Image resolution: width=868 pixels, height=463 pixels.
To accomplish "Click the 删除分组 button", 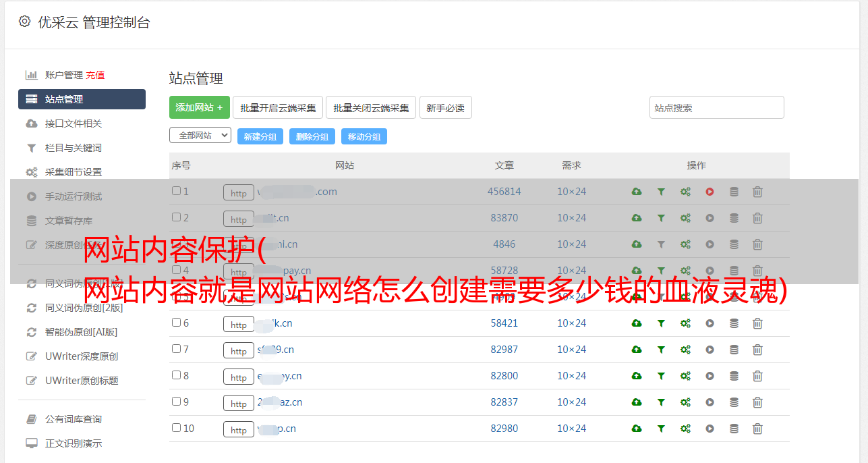I will point(312,136).
